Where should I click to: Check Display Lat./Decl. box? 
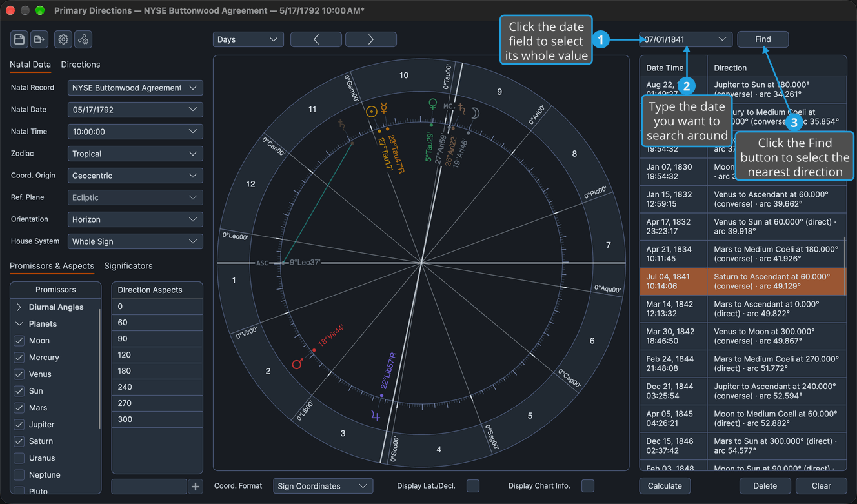pyautogui.click(x=473, y=486)
